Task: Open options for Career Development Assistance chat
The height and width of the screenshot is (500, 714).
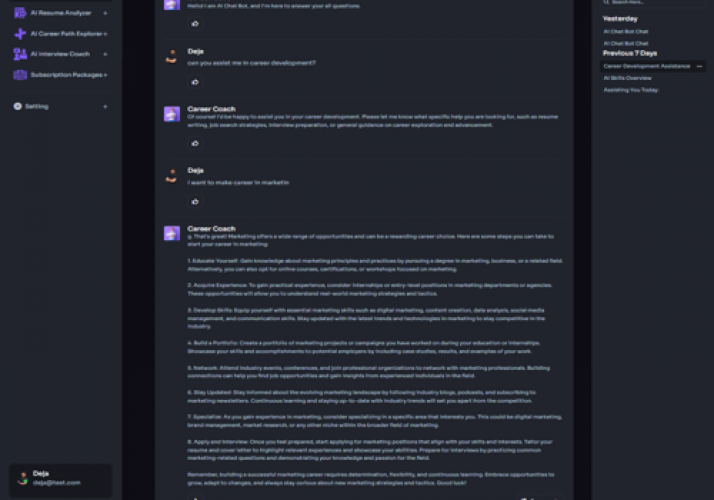Action: 699,66
